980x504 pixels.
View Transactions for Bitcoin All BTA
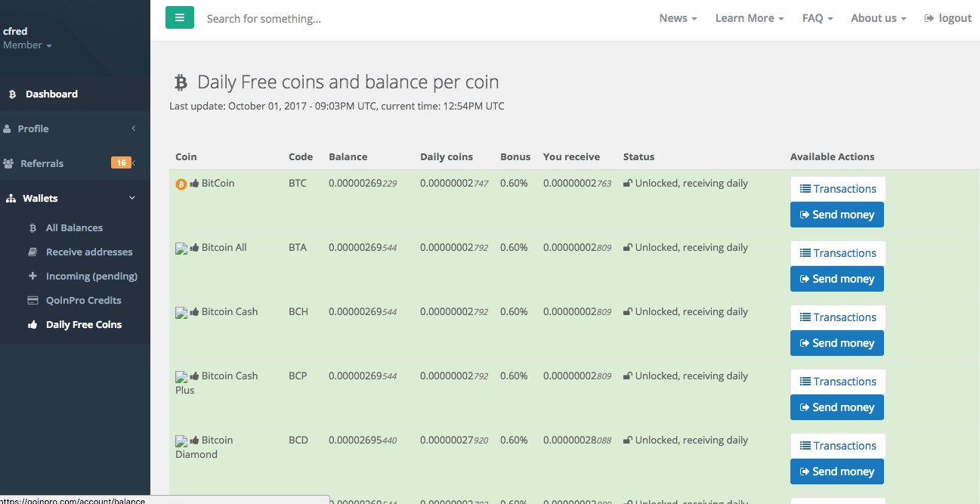pyautogui.click(x=838, y=253)
